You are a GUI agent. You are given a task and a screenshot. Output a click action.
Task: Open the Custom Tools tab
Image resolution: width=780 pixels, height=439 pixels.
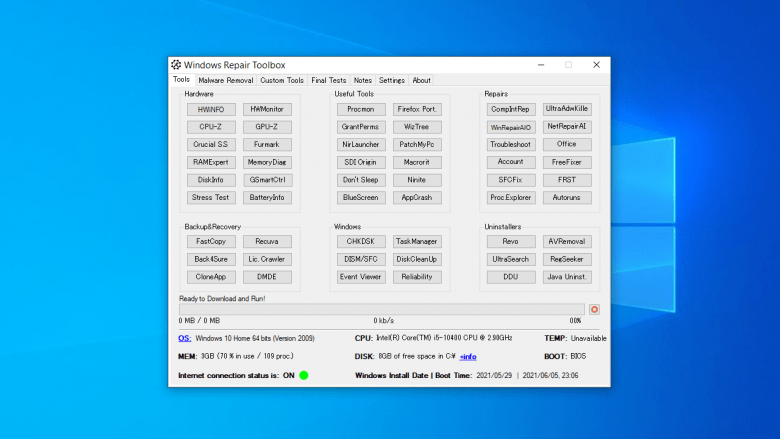(x=282, y=80)
